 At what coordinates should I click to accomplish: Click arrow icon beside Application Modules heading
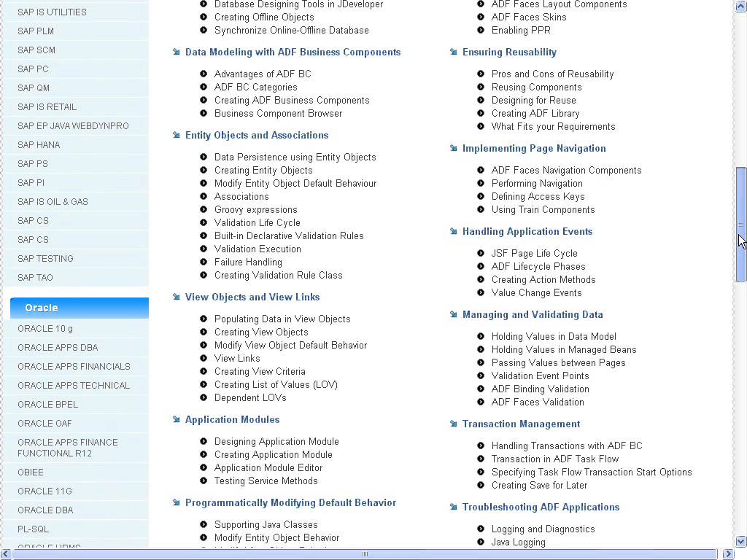[177, 419]
